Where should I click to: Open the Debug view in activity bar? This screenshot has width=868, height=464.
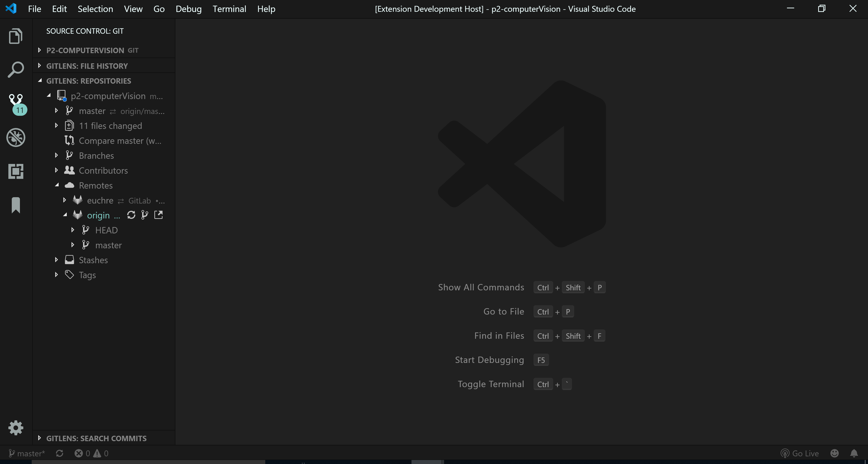[15, 137]
